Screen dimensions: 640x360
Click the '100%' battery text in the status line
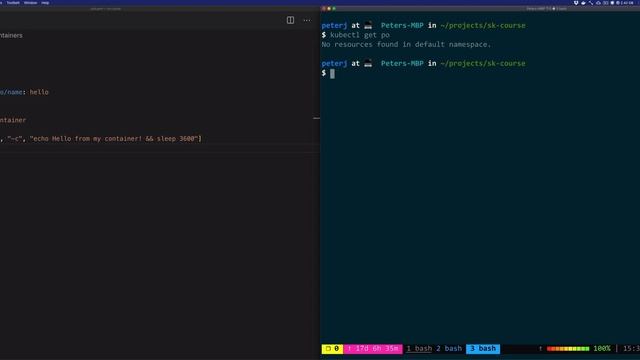click(x=602, y=349)
